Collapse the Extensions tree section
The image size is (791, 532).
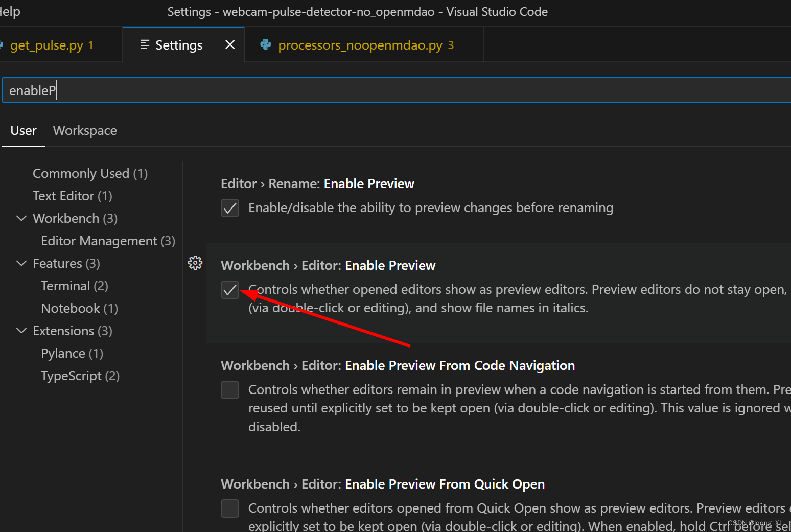pos(21,331)
